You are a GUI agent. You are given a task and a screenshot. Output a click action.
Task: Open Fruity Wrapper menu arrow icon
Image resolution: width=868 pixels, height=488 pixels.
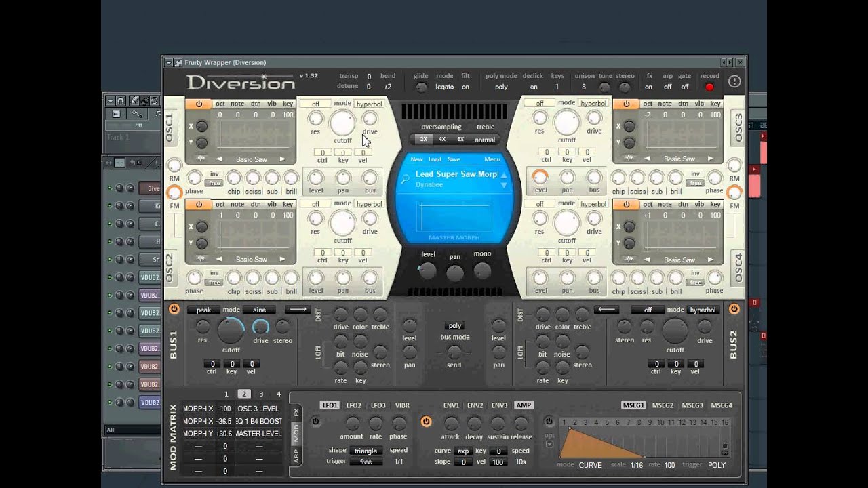point(169,62)
